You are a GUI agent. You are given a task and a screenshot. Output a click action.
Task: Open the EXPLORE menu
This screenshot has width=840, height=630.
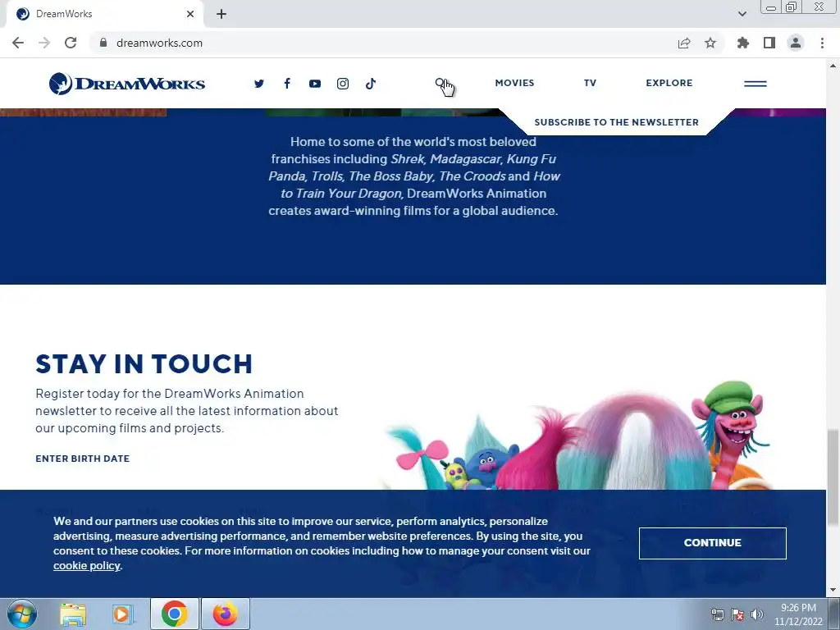(x=669, y=83)
